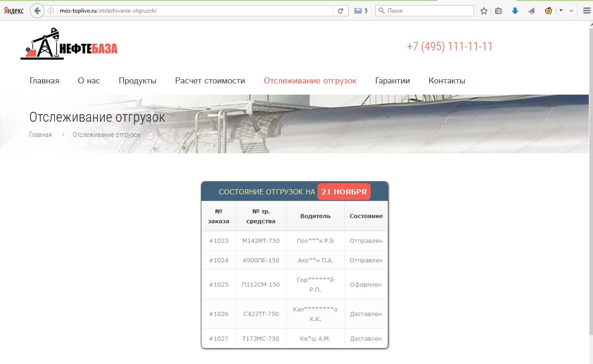Click driver name Пол***к Р.Б

pyautogui.click(x=316, y=241)
